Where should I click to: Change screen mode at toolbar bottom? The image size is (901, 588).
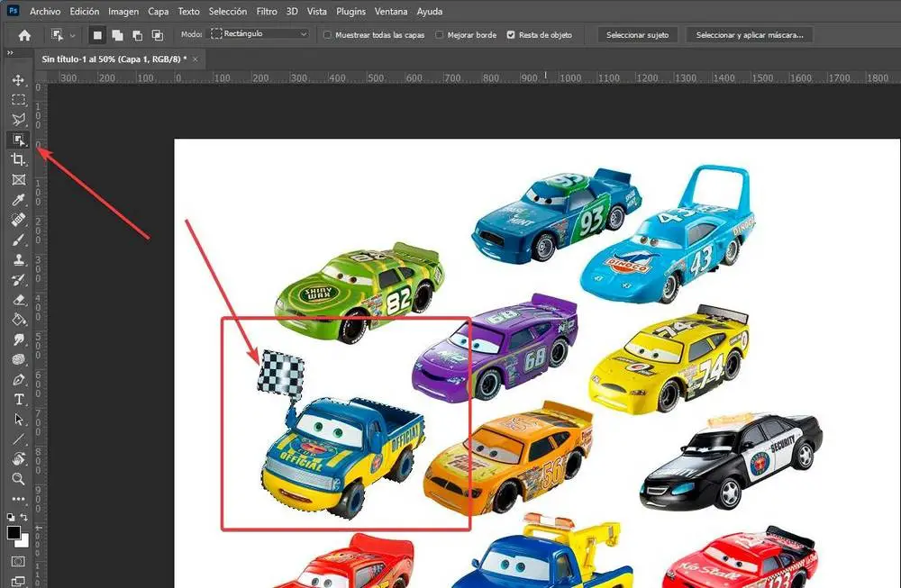tap(18, 581)
